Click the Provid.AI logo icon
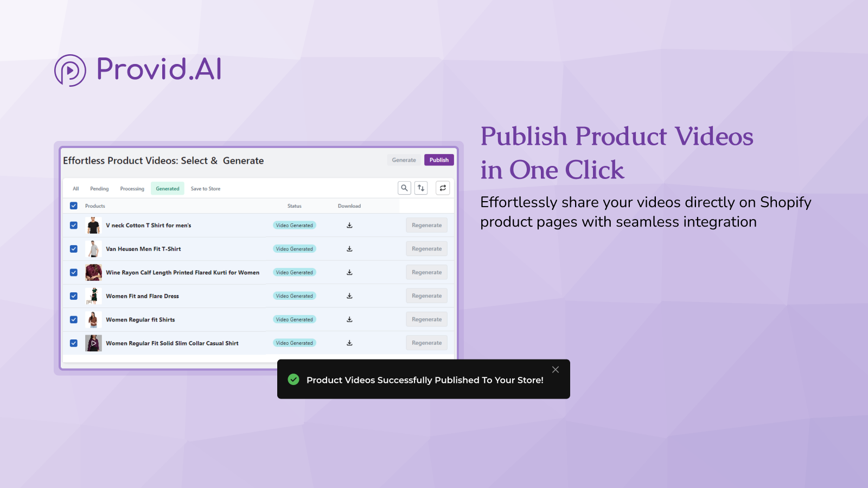This screenshot has width=868, height=488. (70, 70)
